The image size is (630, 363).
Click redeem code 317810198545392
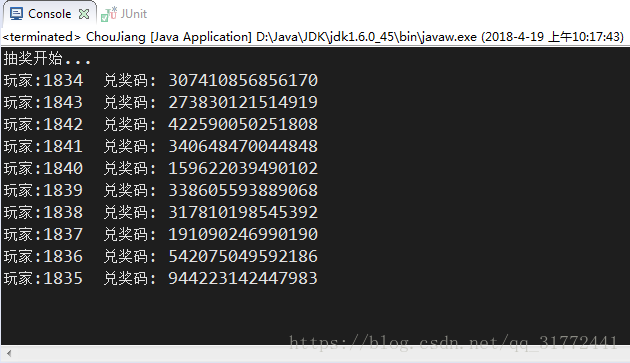[243, 212]
